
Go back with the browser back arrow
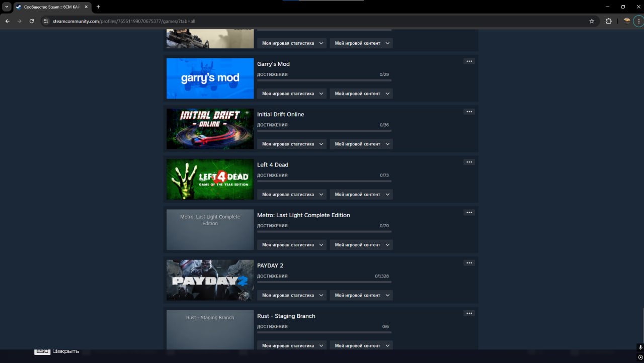click(x=8, y=21)
